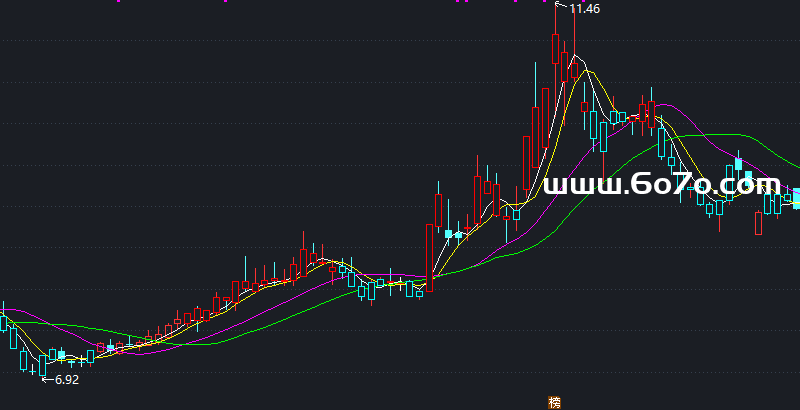Screen dimensions: 800x410
Task: Click the isolated red hollow candle at far right
Action: (x=758, y=224)
